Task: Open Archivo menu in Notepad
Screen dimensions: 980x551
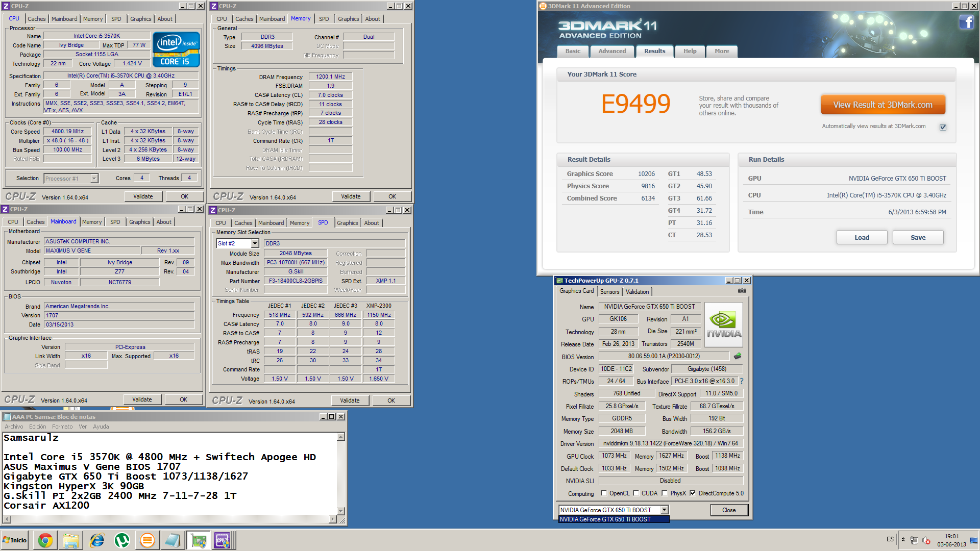Action: pos(14,427)
